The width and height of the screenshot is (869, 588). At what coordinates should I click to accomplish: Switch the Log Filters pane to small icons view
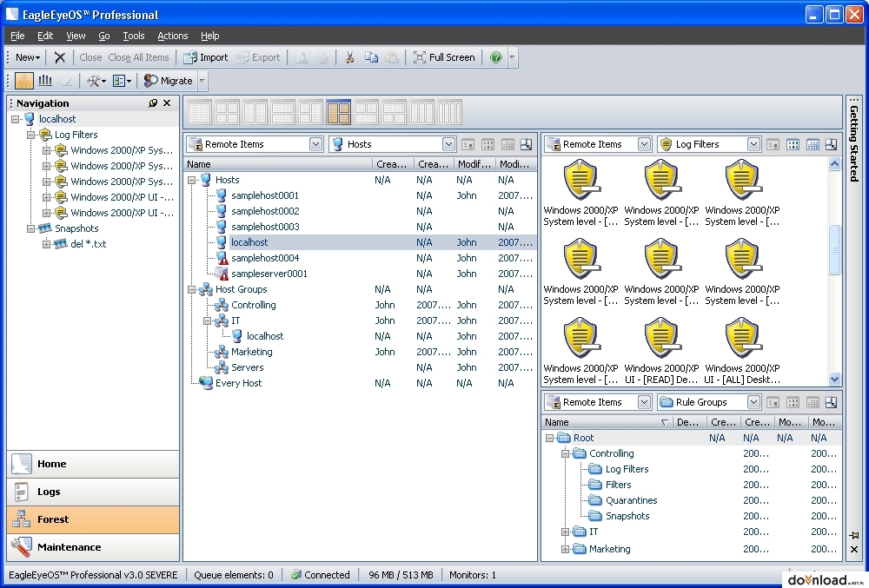793,144
